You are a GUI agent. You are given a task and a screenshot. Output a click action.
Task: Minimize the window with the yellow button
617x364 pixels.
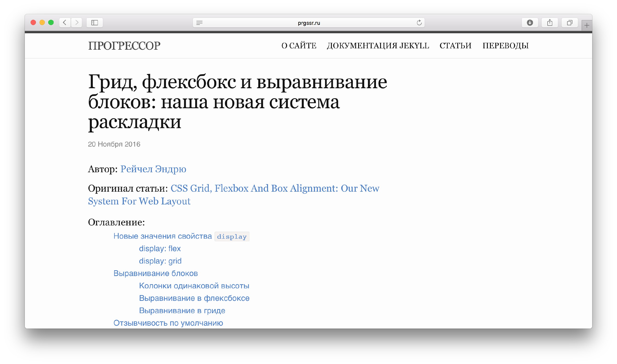42,23
